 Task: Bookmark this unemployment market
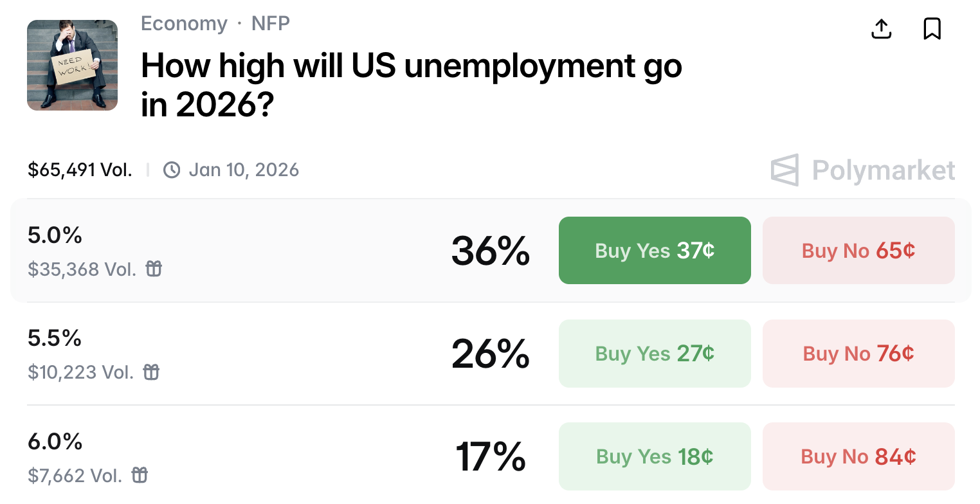[932, 29]
